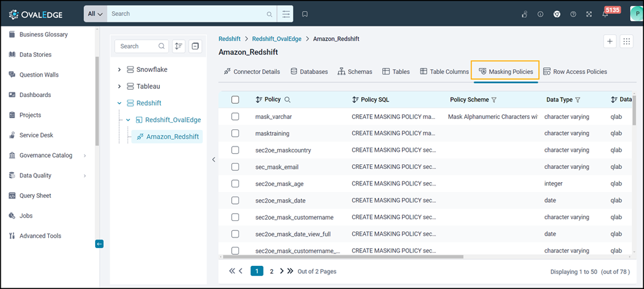Go to page 2 of results
Viewport: 644px width, 289px height.
(271, 271)
